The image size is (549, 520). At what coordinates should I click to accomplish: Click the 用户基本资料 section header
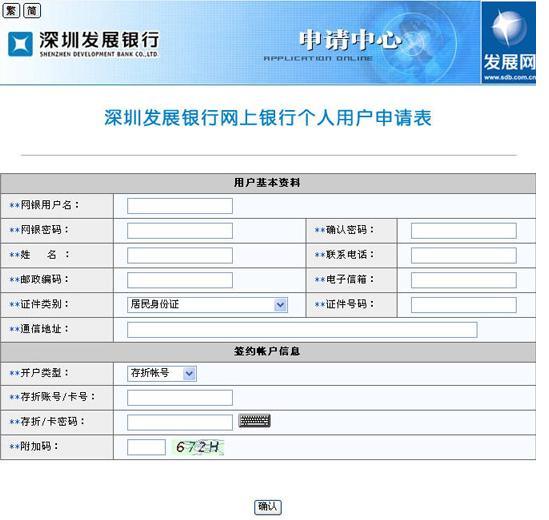click(x=267, y=182)
